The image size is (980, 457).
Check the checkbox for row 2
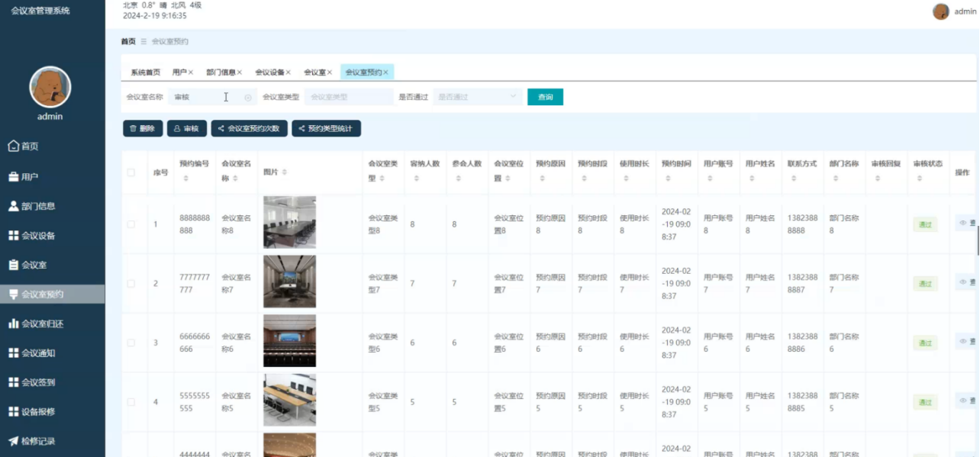coord(131,283)
